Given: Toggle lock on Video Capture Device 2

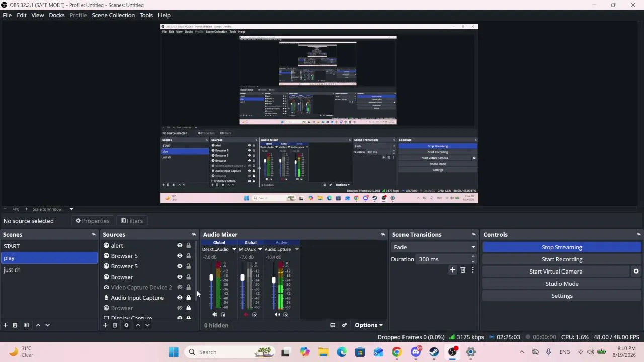Looking at the screenshot, I should [189, 287].
